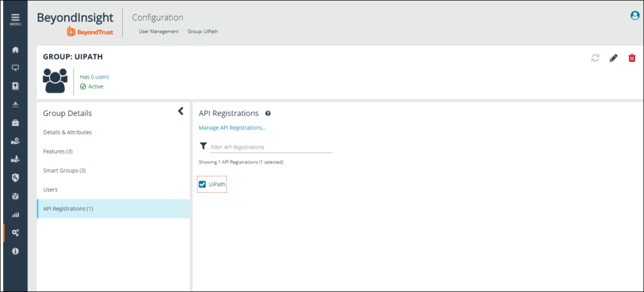Image resolution: width=644 pixels, height=292 pixels.
Task: Switch to Smart Groups (3) section
Action: (x=64, y=170)
